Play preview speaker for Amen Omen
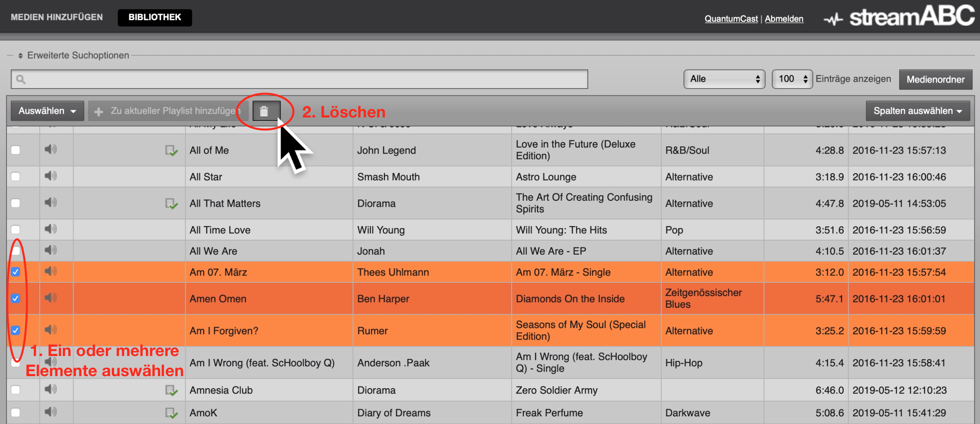 [51, 298]
